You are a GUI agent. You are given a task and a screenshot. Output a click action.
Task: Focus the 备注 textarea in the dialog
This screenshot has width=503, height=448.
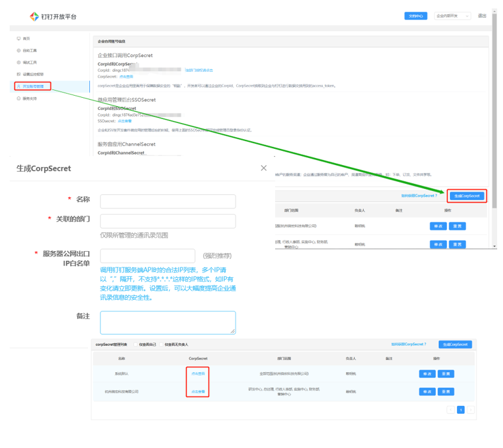tap(168, 322)
